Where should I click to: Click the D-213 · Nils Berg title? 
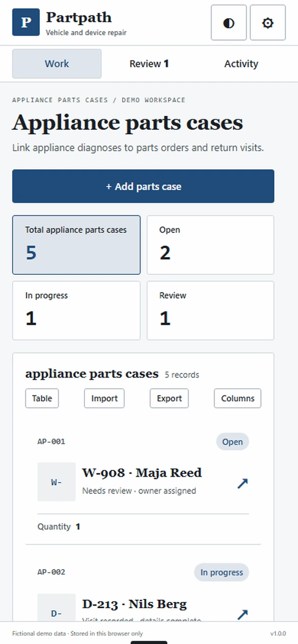[135, 604]
